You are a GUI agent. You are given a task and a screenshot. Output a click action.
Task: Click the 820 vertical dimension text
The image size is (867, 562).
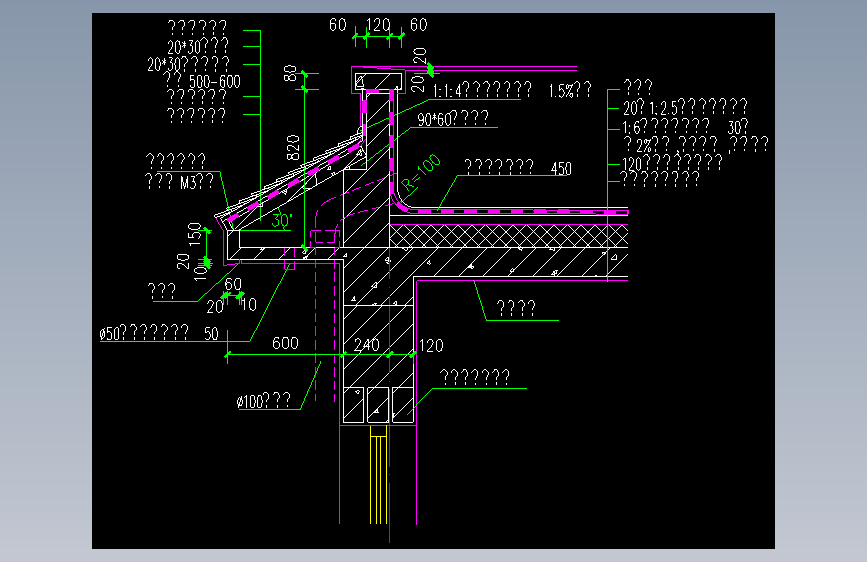click(293, 147)
